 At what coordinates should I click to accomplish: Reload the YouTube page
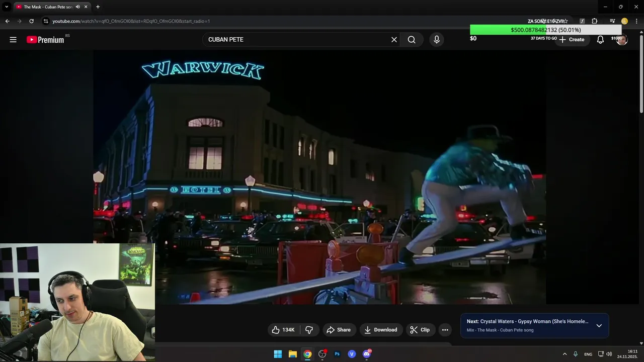click(31, 21)
